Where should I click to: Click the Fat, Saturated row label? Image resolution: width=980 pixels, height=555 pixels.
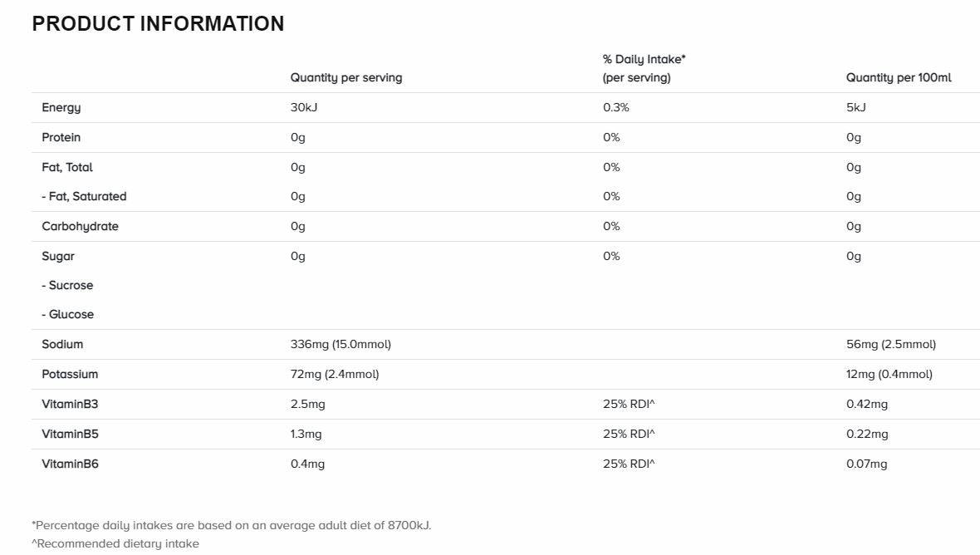[84, 197]
